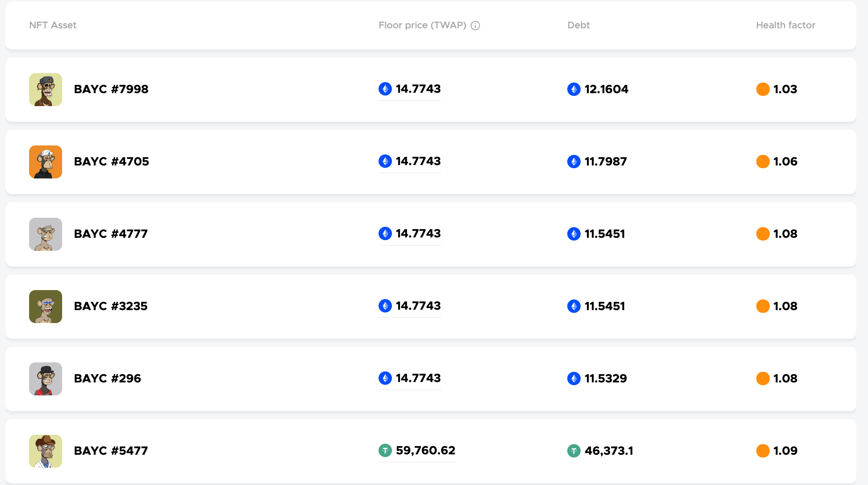
Task: Click orange health indicator beside 1.09
Action: click(763, 451)
